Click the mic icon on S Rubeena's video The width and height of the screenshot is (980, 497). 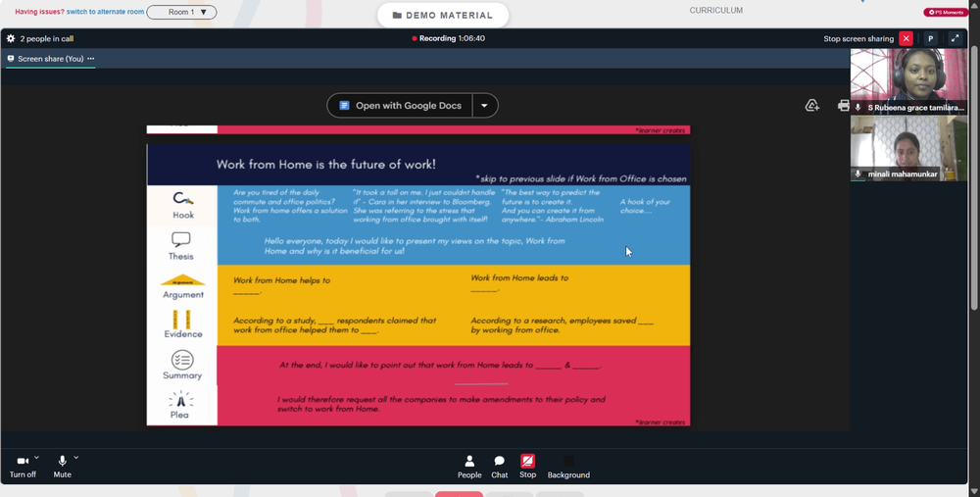click(857, 108)
